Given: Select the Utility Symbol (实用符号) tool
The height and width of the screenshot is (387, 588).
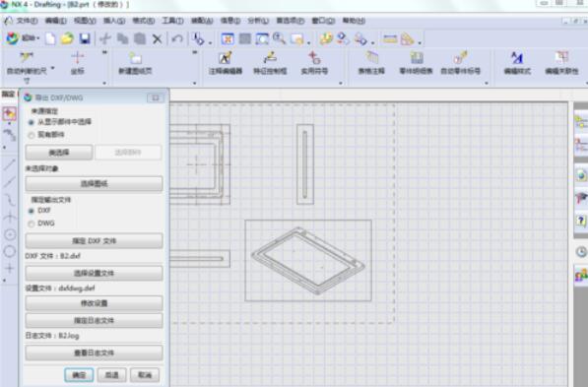Looking at the screenshot, I should [314, 63].
